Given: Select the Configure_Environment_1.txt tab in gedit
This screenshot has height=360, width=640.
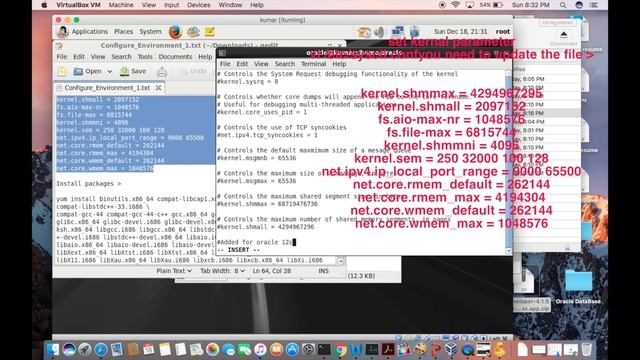Looking at the screenshot, I should click(x=107, y=88).
